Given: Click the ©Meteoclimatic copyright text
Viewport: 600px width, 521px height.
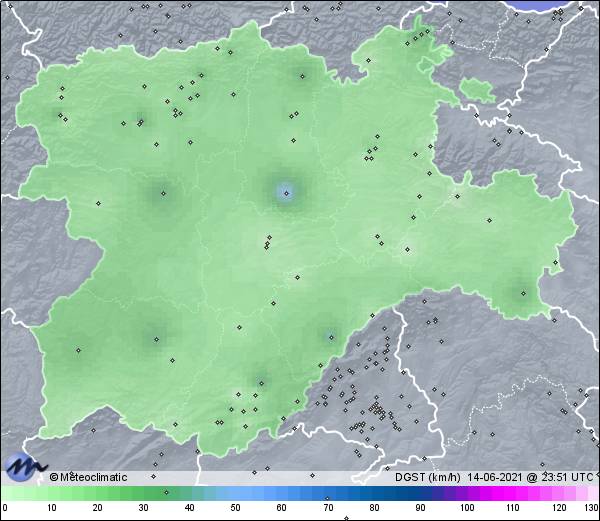Looking at the screenshot, I should point(88,477).
